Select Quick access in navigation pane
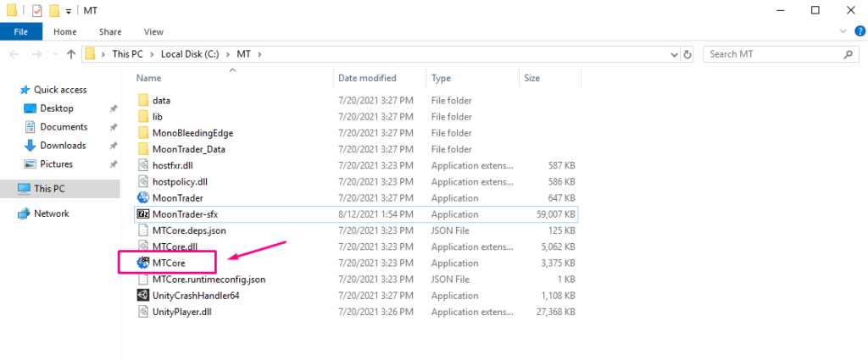Screen dimensions: 868x360 (x=60, y=90)
